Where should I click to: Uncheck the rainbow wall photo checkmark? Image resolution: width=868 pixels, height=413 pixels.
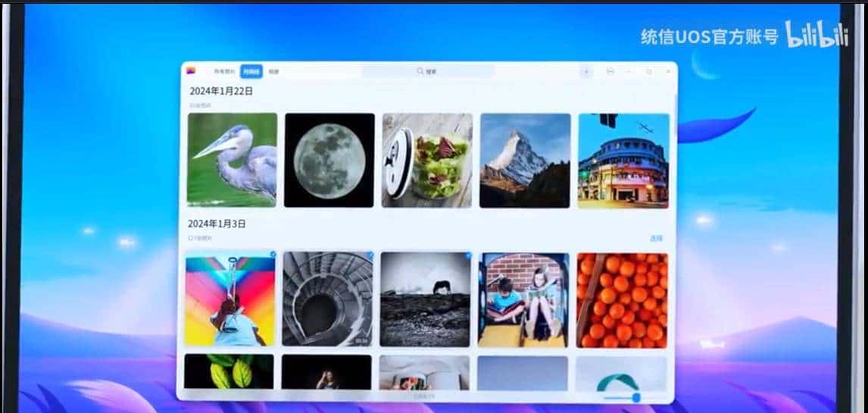(x=273, y=254)
